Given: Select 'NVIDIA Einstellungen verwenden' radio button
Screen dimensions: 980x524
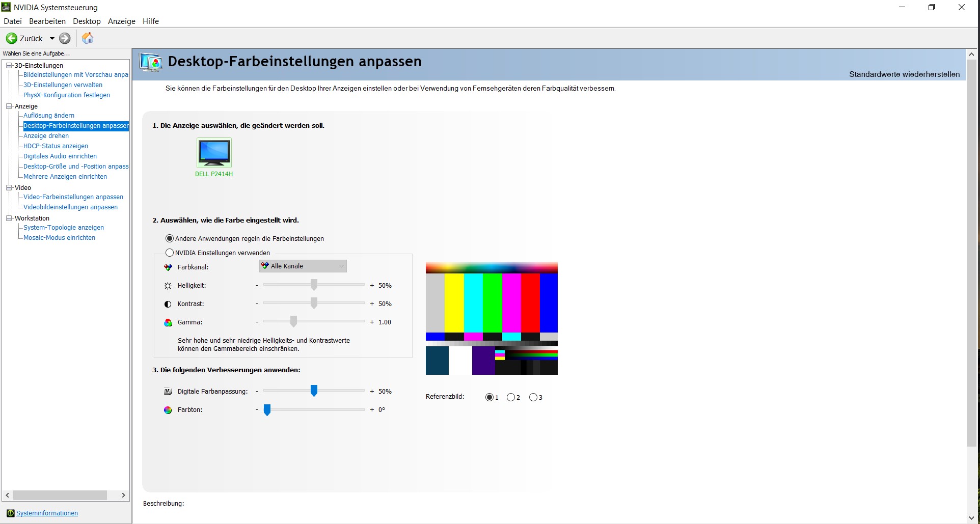Looking at the screenshot, I should tap(170, 253).
